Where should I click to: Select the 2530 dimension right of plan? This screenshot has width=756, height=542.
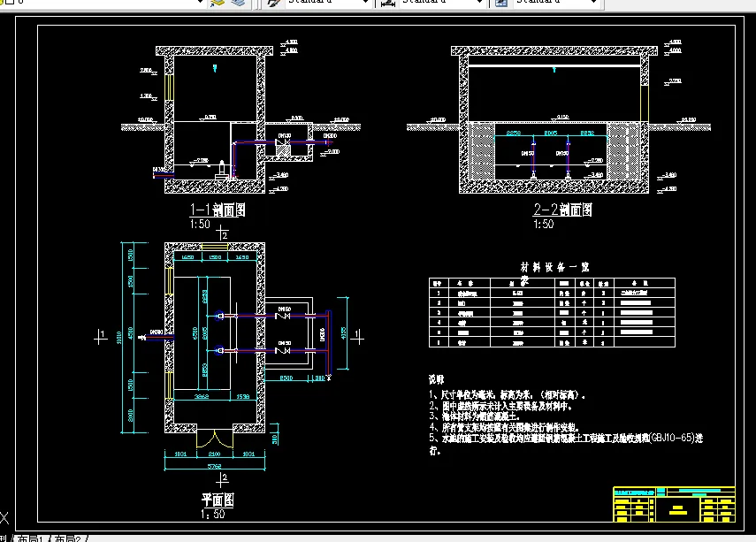coord(286,378)
